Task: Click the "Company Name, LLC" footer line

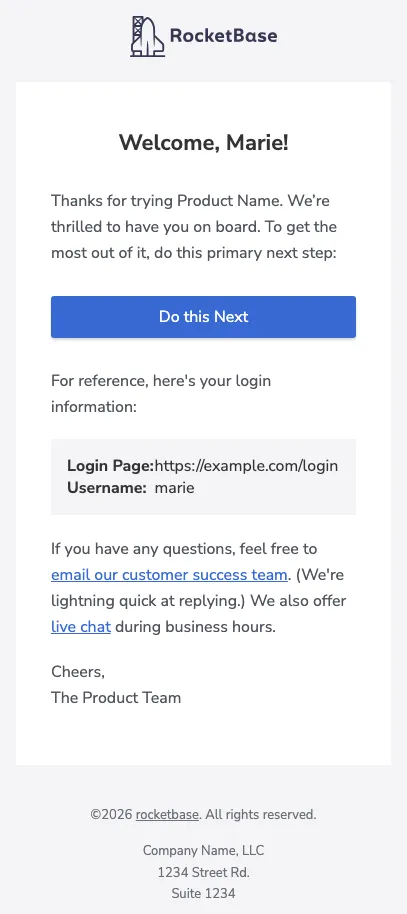Action: [x=204, y=850]
